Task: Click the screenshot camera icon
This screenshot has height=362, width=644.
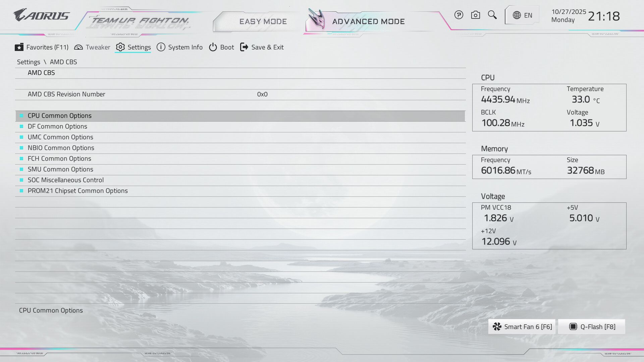Action: click(475, 15)
